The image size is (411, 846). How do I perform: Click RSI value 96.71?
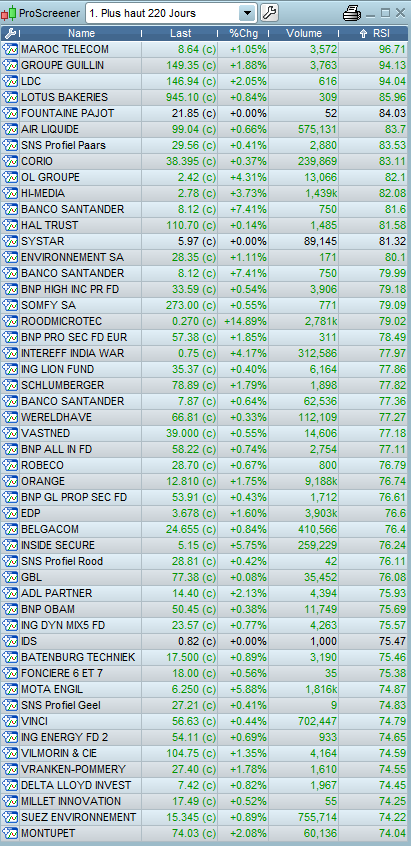(392, 50)
